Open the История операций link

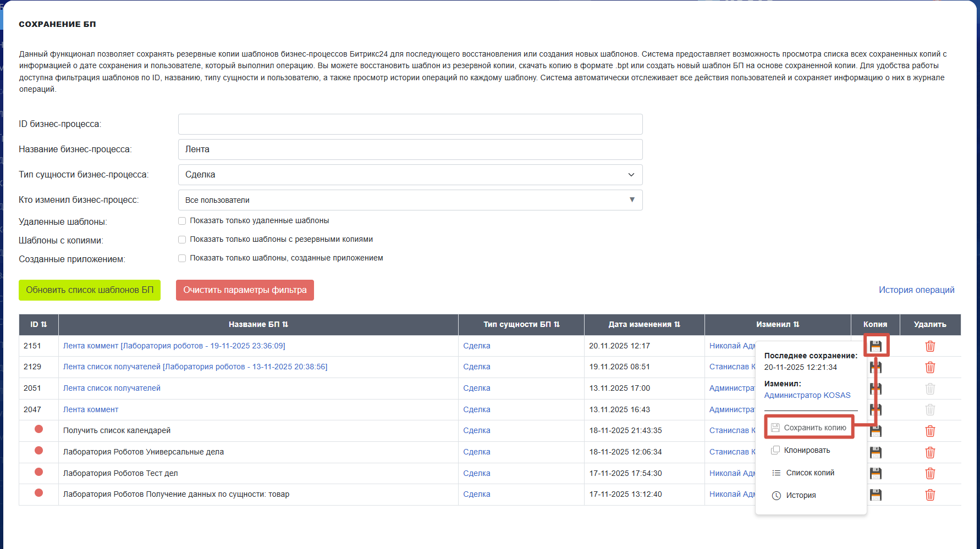tap(916, 290)
